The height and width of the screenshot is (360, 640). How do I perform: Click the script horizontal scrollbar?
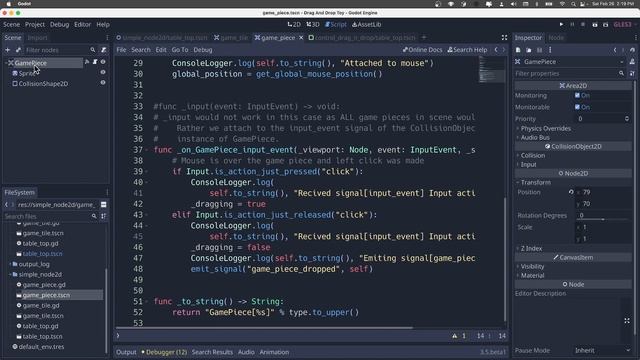(264, 327)
